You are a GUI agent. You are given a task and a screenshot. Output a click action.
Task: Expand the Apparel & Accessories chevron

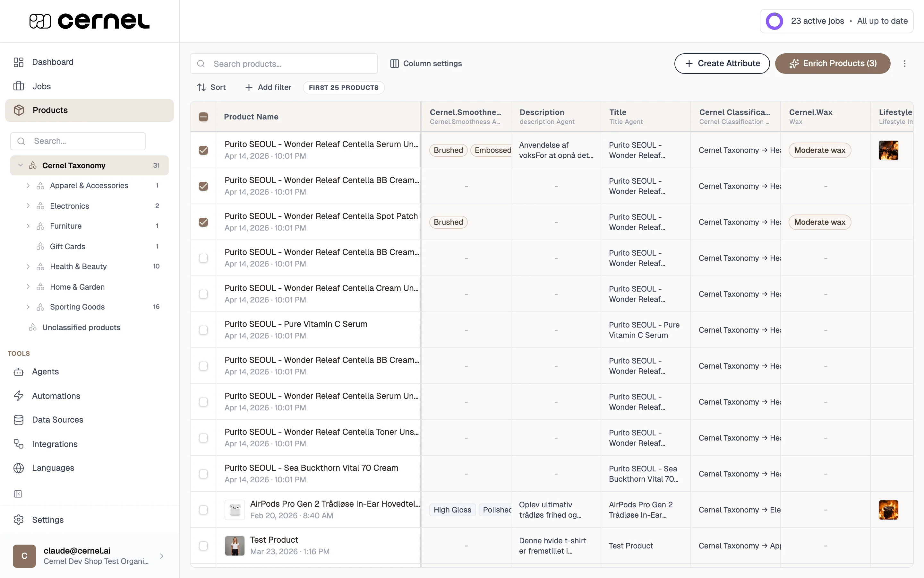(28, 185)
